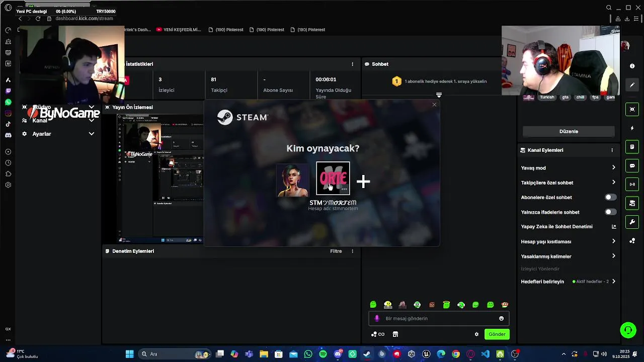This screenshot has width=644, height=362.
Task: Open the chat settings gear icon
Action: coord(476,334)
